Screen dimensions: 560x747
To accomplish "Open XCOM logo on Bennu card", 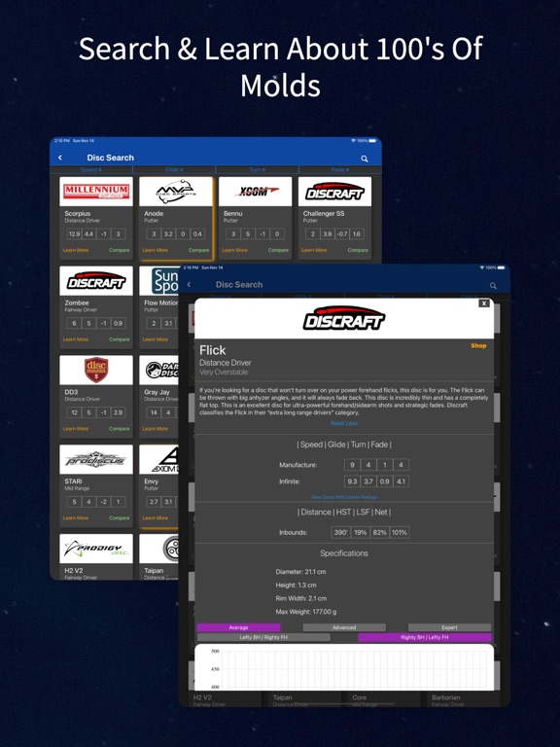I will click(256, 192).
